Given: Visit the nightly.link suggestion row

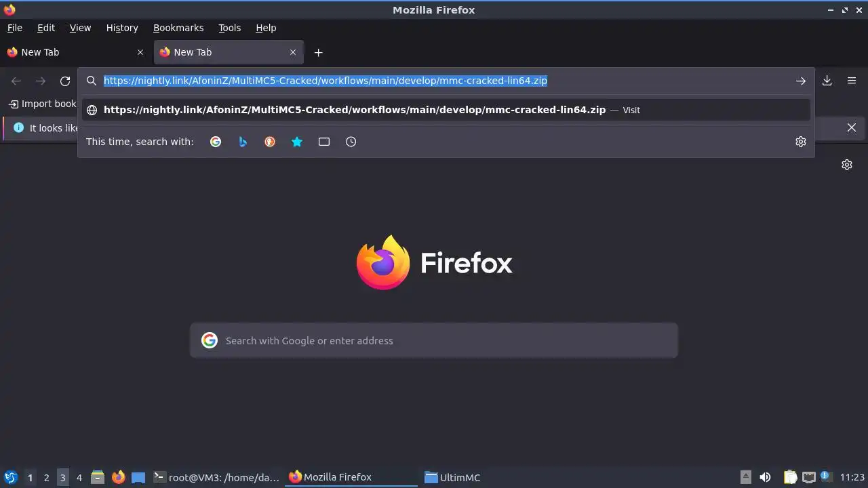Looking at the screenshot, I should pyautogui.click(x=446, y=110).
